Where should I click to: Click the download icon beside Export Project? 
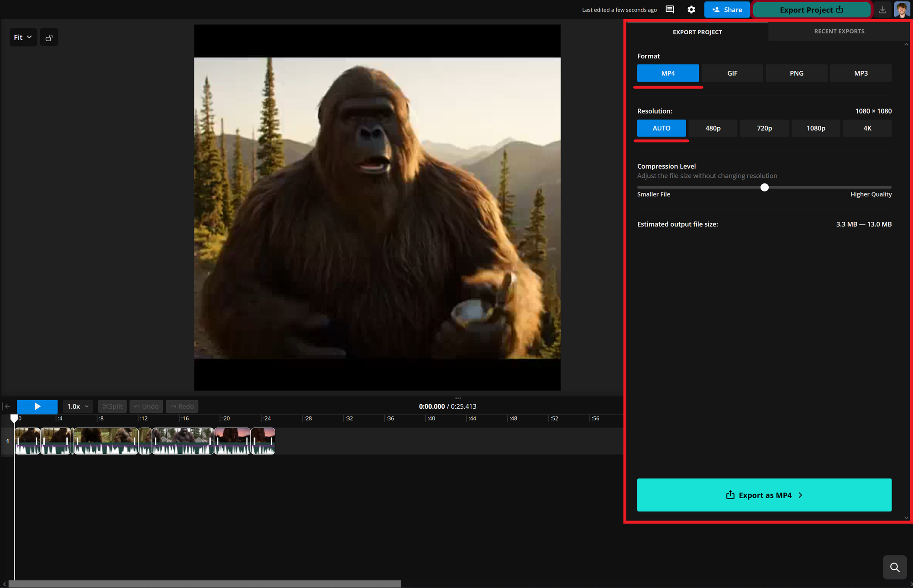[x=882, y=9]
